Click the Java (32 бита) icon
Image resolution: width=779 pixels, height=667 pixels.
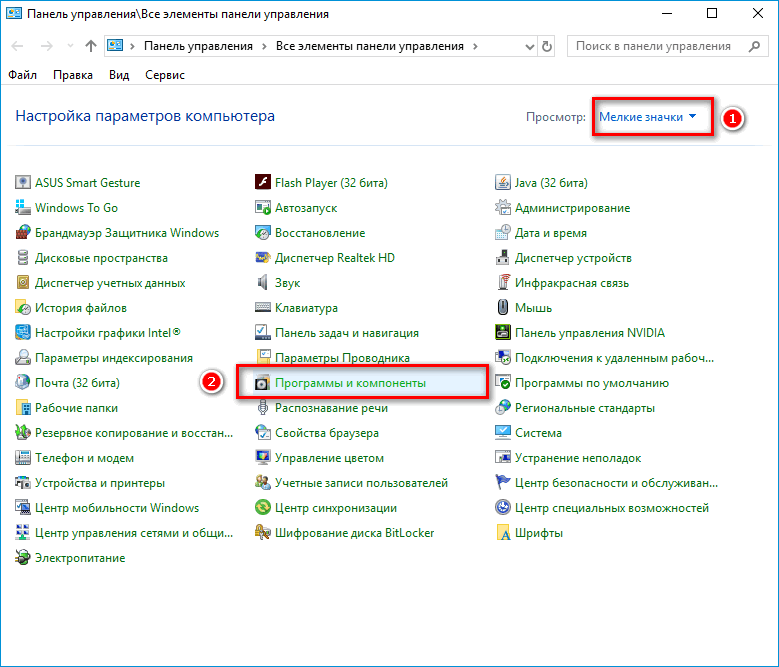pos(504,183)
